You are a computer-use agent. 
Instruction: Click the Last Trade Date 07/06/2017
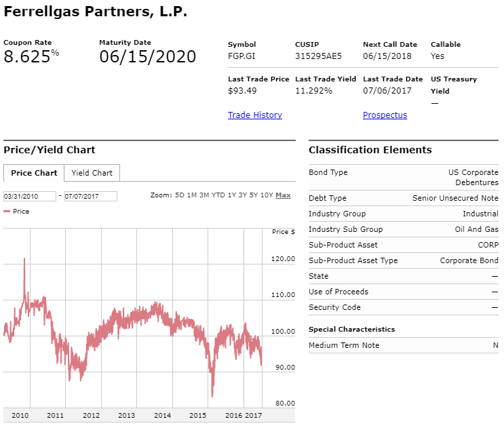point(387,91)
